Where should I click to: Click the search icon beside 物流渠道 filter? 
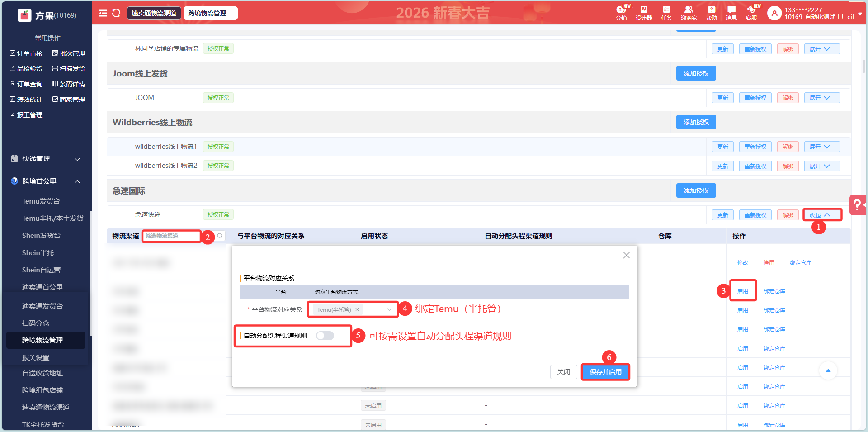(220, 236)
